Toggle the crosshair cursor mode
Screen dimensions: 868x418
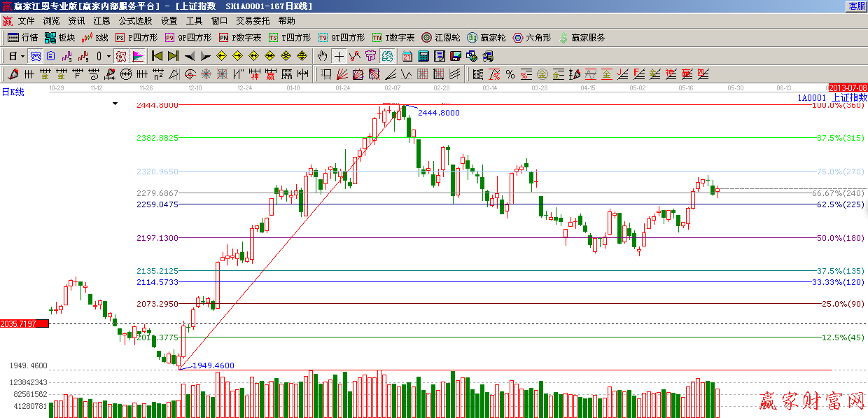[339, 56]
